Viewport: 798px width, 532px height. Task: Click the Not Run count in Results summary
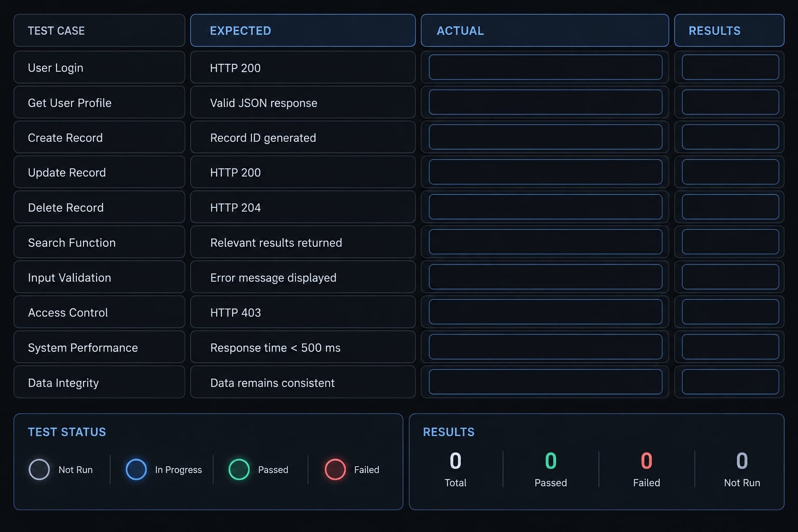pos(742,461)
